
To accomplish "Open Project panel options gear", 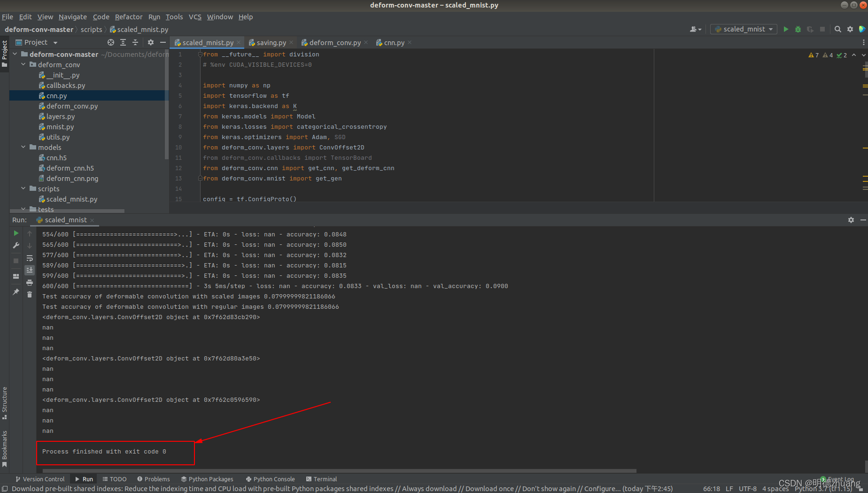I will 151,42.
